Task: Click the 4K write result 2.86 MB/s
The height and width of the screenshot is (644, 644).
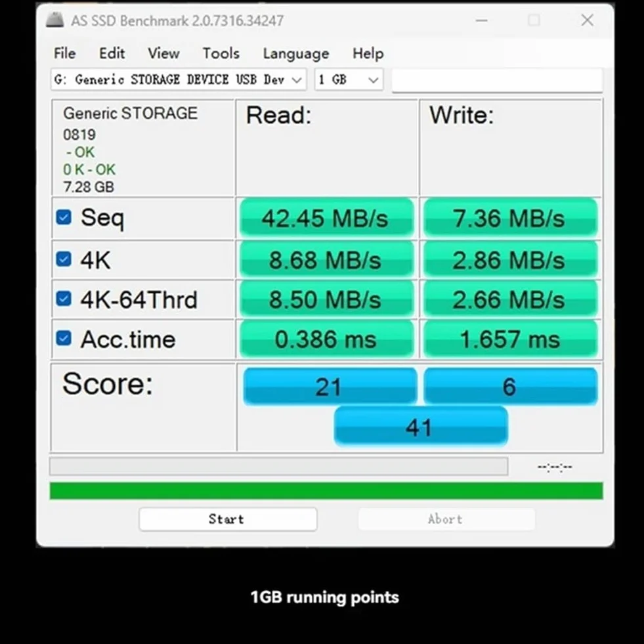Action: [510, 259]
